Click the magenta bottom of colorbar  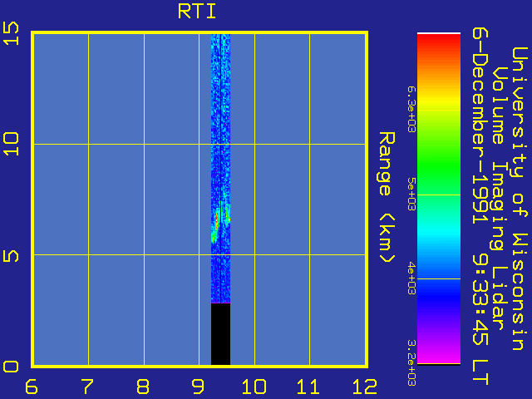point(439,357)
